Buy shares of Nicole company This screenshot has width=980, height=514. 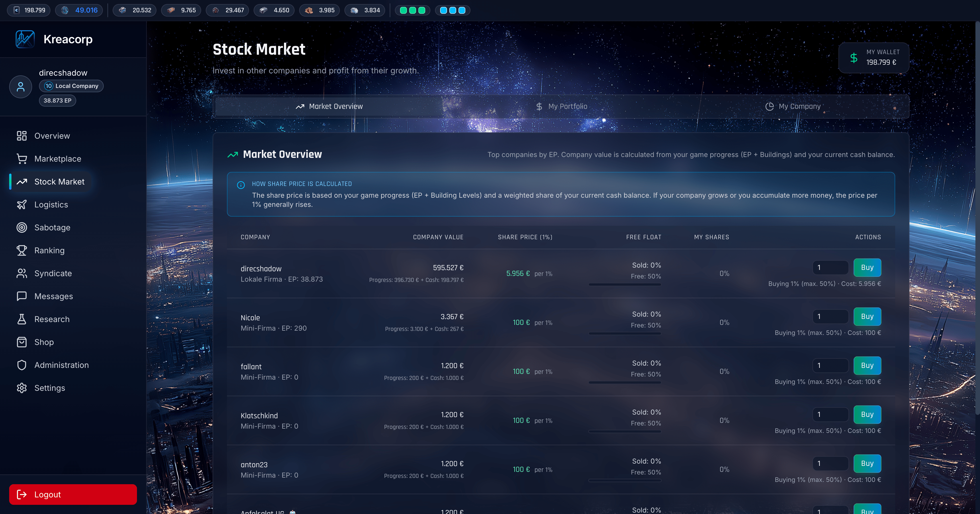pos(867,317)
